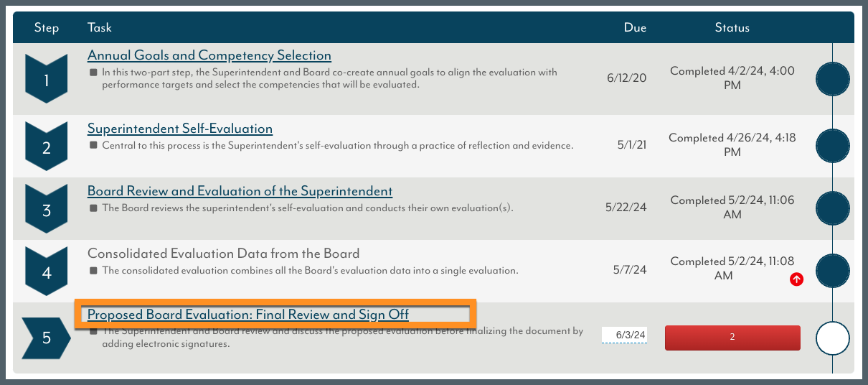Click the filled progress circle for step 3

833,208
